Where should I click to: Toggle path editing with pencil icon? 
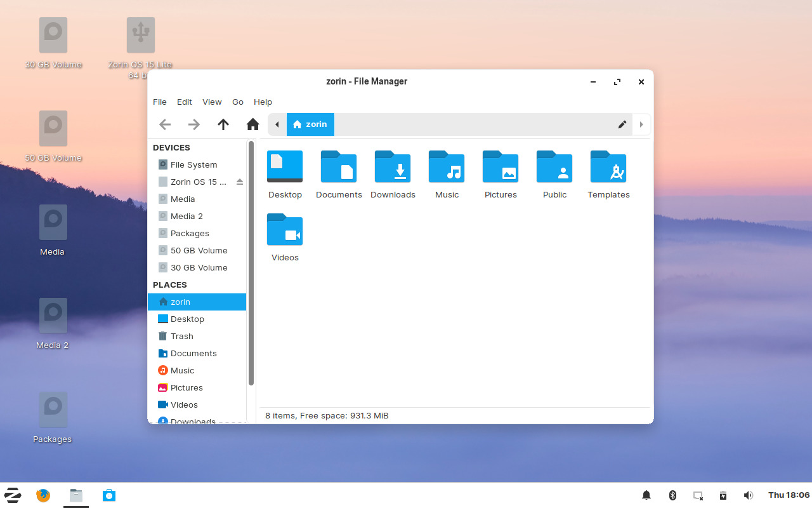(x=622, y=124)
